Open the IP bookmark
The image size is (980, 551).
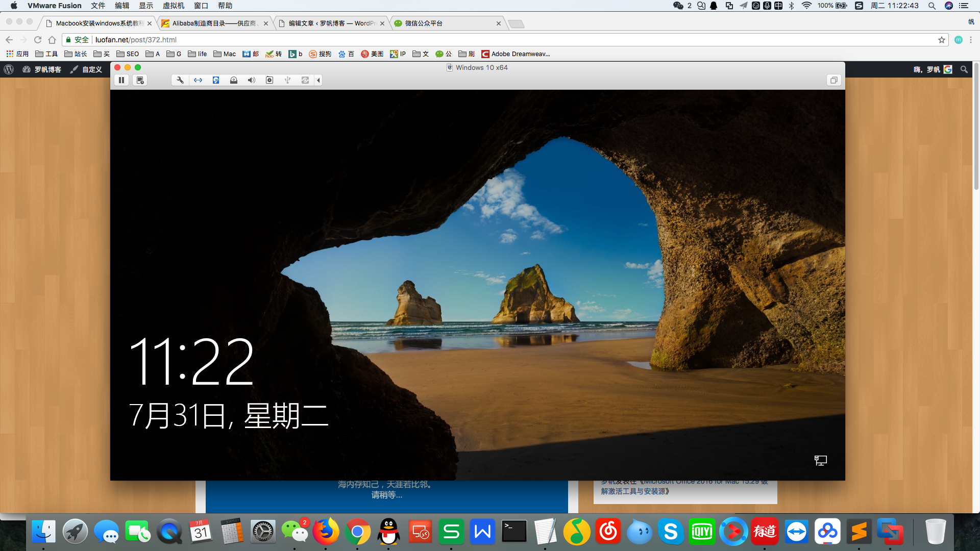point(398,54)
